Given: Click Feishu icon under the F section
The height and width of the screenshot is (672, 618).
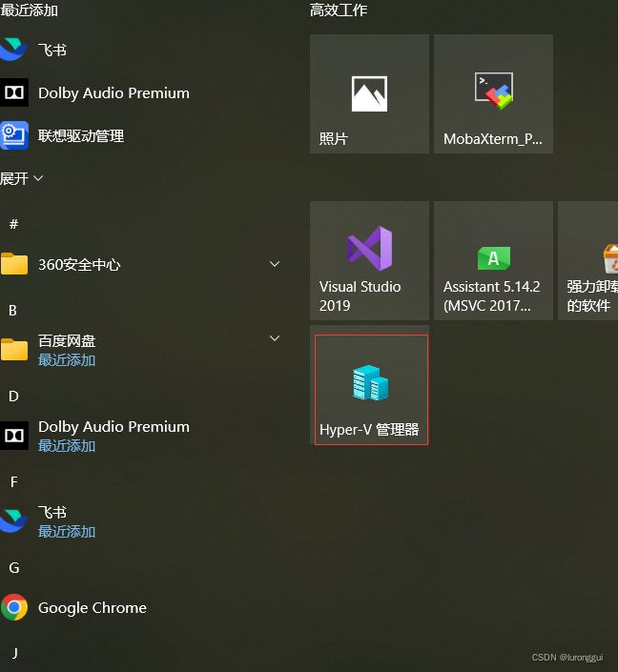Looking at the screenshot, I should [x=13, y=521].
